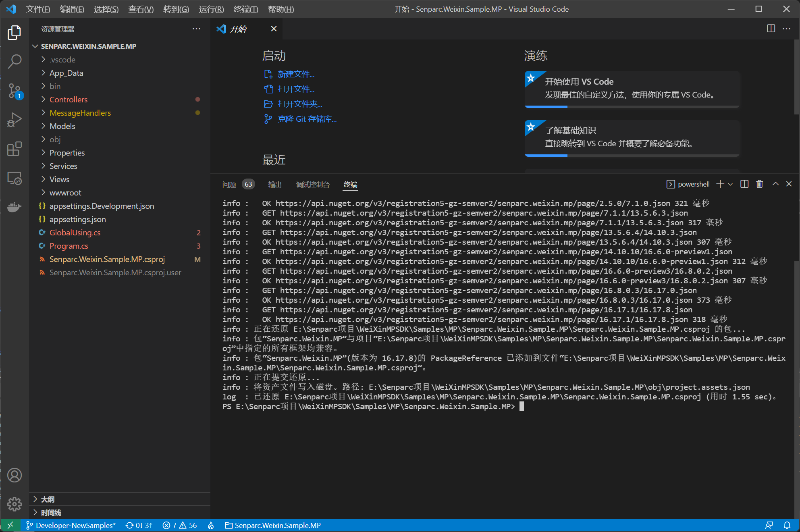The image size is (800, 532).
Task: Open the Search view
Action: [x=15, y=61]
